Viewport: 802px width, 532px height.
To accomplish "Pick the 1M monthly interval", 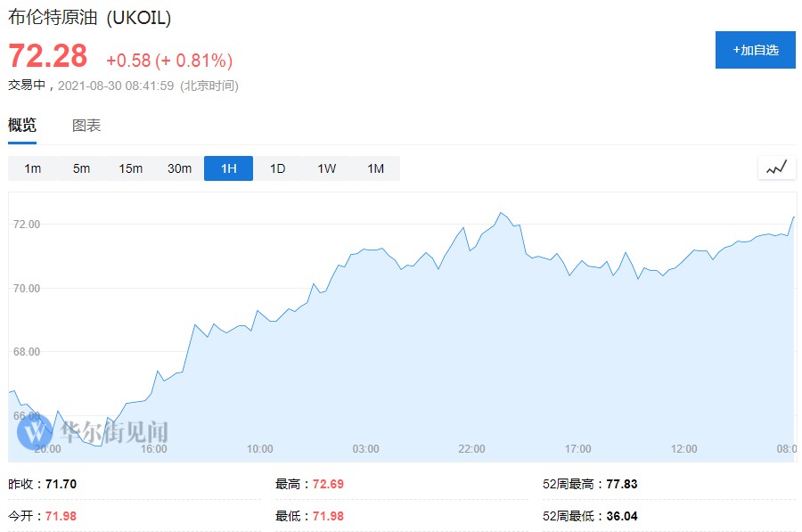I will point(375,168).
